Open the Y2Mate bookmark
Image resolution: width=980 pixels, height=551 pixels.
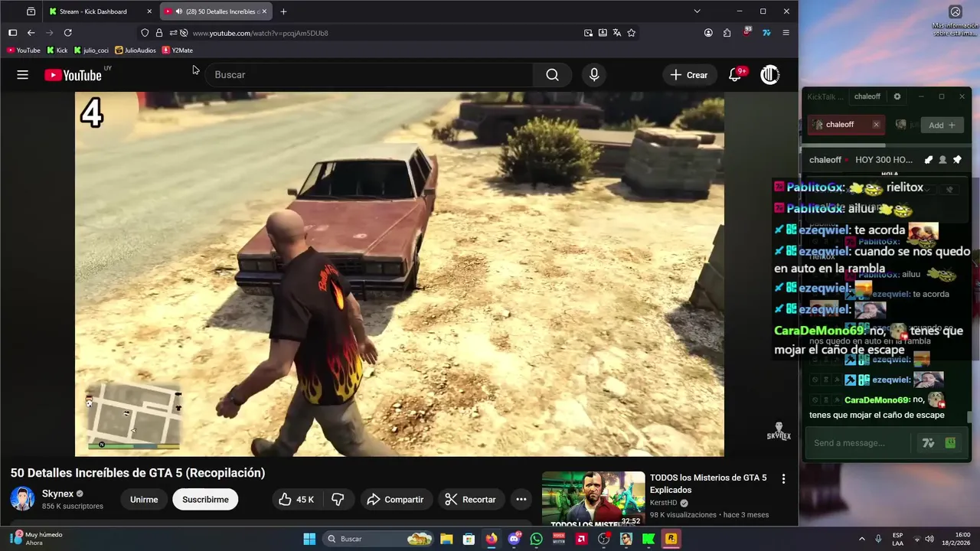[177, 51]
